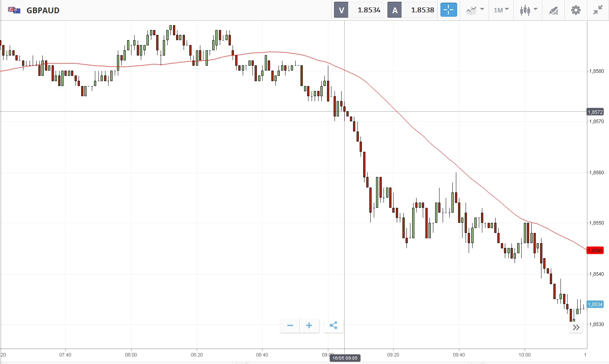Expand the candlestick chart type dropdown

click(528, 10)
